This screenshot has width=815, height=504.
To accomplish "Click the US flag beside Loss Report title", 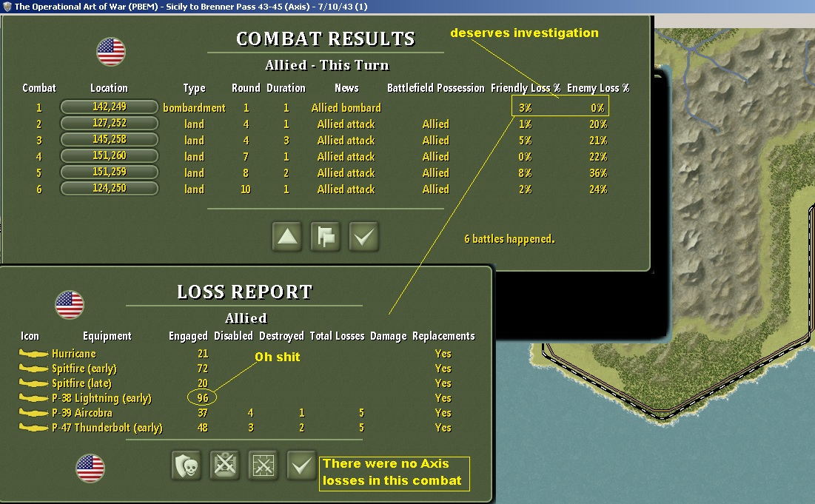I will point(70,305).
